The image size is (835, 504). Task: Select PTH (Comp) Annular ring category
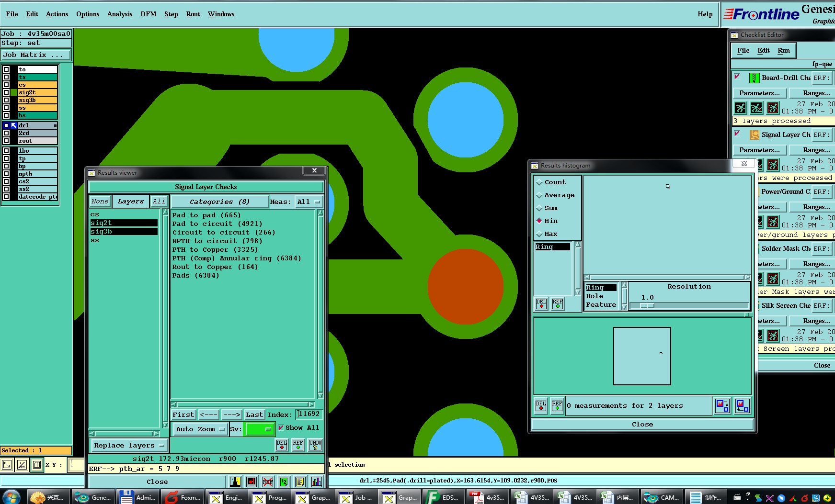point(237,258)
